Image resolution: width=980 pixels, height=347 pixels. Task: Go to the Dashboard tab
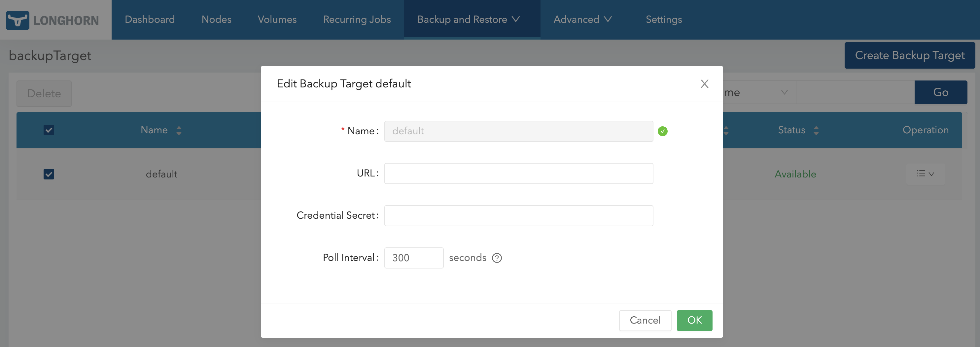[150, 19]
